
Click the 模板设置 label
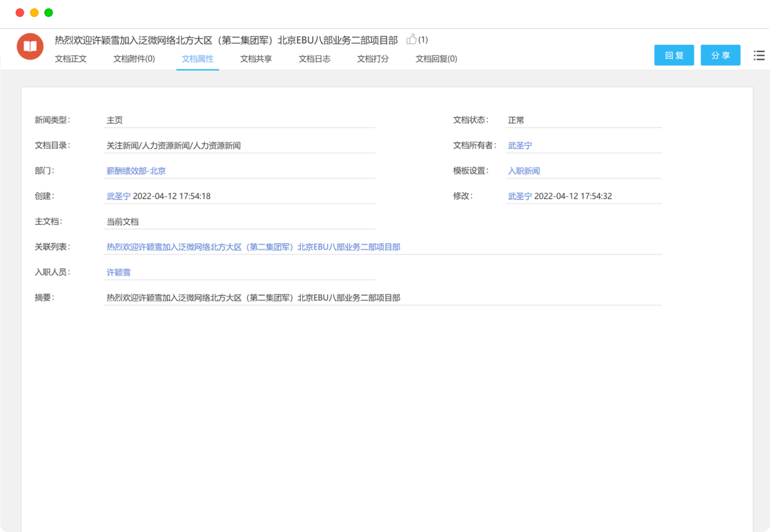470,171
